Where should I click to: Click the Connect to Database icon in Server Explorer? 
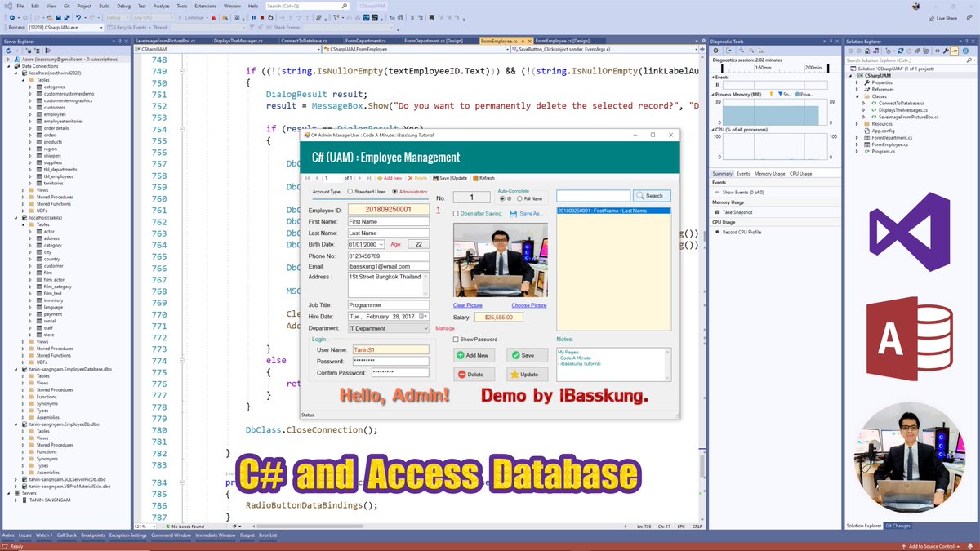(x=29, y=51)
